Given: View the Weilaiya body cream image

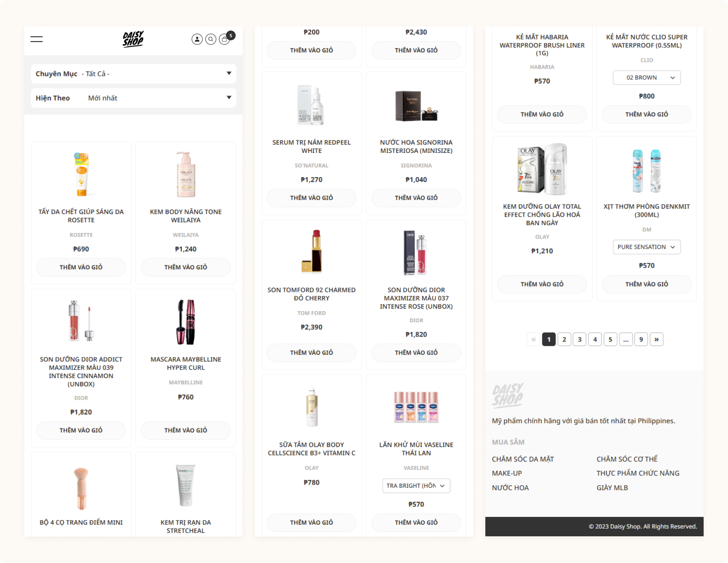Looking at the screenshot, I should point(186,174).
